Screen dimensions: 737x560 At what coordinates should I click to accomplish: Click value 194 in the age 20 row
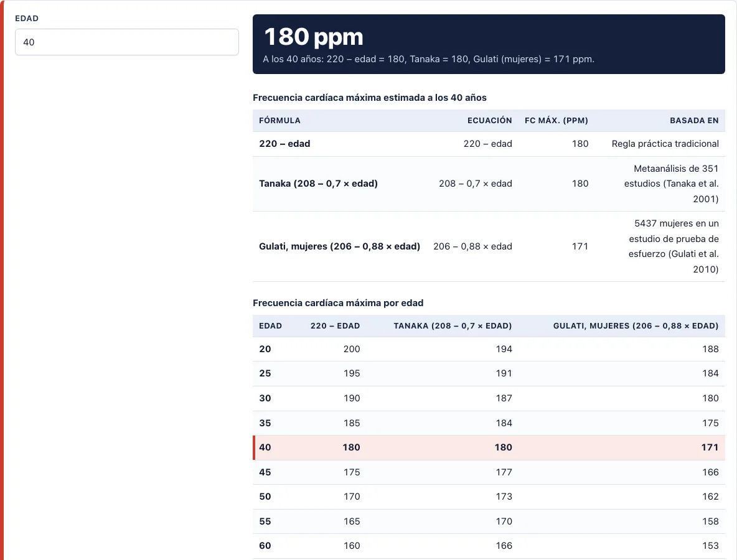coord(504,349)
